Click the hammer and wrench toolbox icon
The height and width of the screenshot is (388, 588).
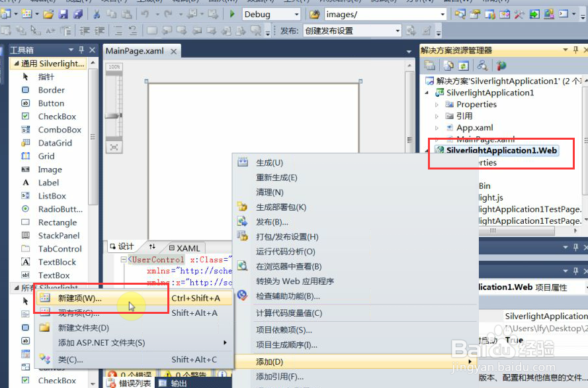519,15
